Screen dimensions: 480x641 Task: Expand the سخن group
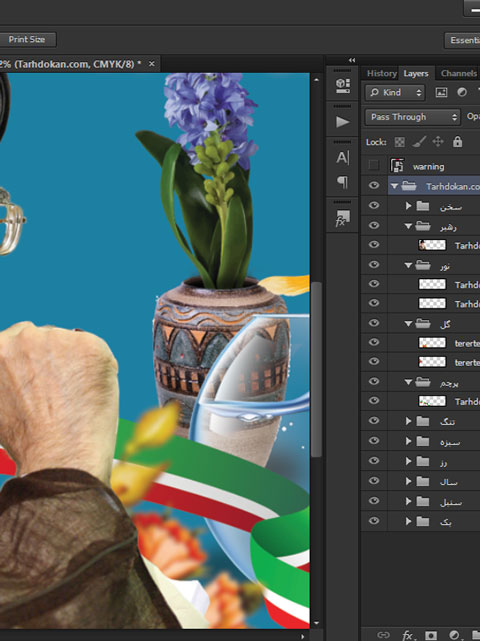click(408, 206)
